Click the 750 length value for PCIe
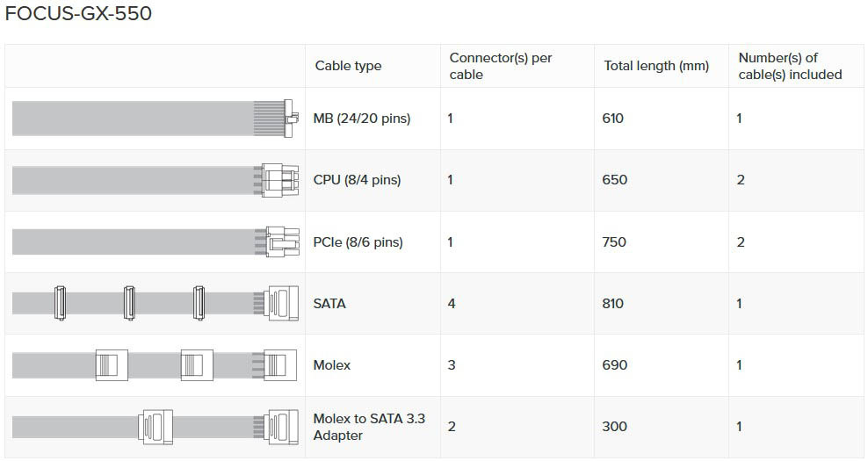The width and height of the screenshot is (868, 461). (x=614, y=241)
